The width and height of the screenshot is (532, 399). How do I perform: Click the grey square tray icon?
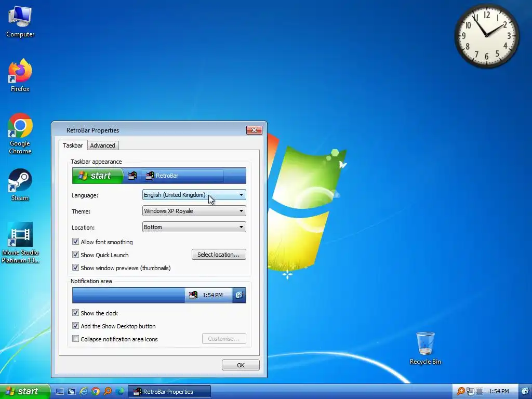(480, 392)
